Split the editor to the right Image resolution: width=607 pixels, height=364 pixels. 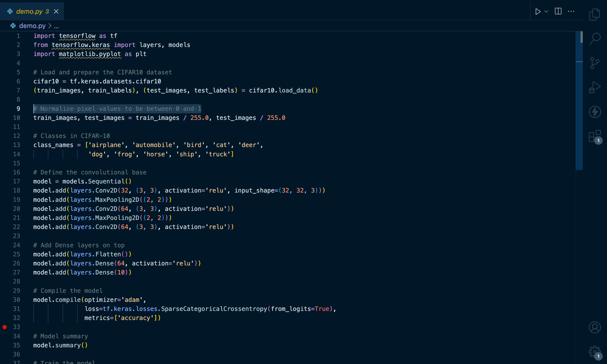click(558, 11)
